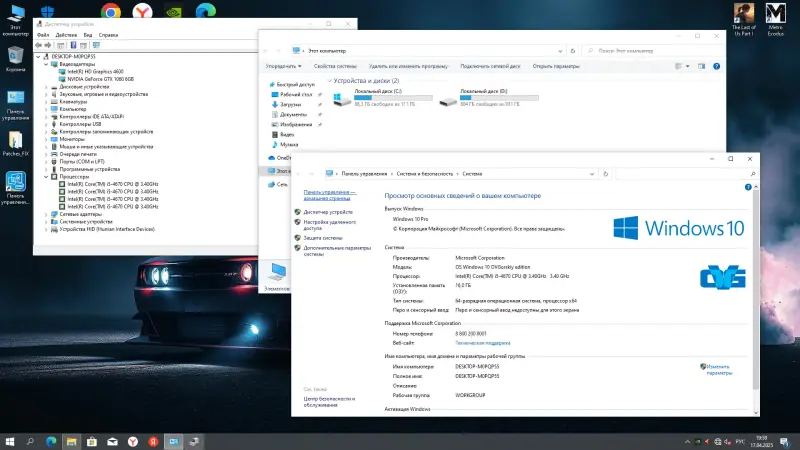Click Техническая поддержка website link
Screen dimensions: 800x450
483,343
